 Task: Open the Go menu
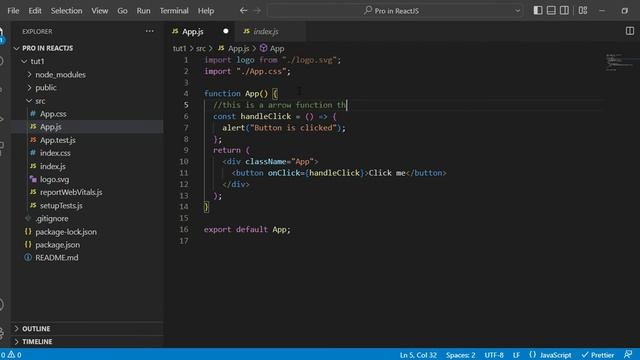point(122,11)
